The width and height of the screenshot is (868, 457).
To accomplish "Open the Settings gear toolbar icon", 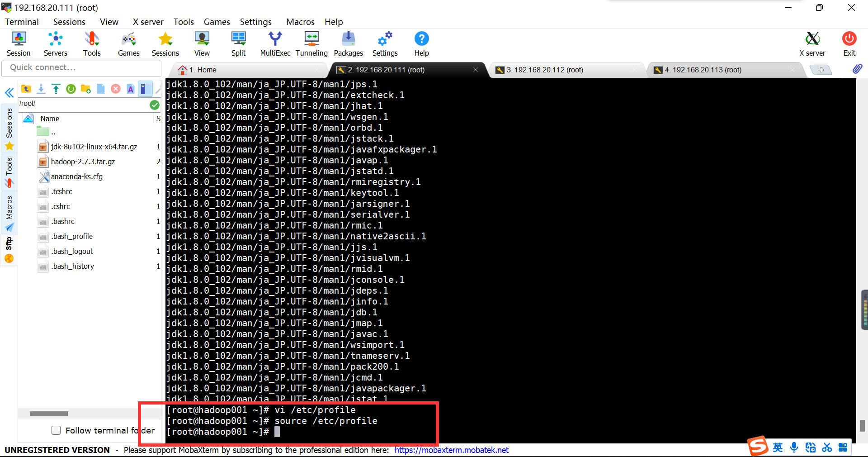I will coord(385,44).
